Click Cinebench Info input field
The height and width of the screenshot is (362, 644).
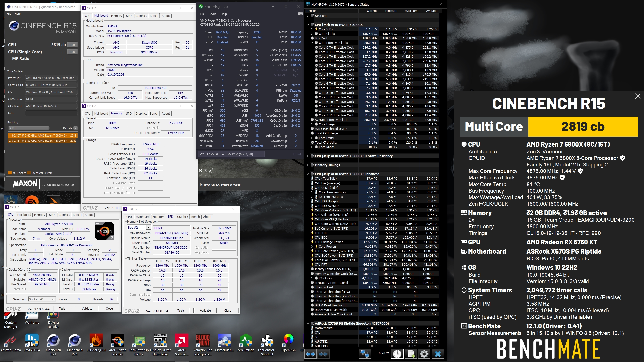[51, 113]
